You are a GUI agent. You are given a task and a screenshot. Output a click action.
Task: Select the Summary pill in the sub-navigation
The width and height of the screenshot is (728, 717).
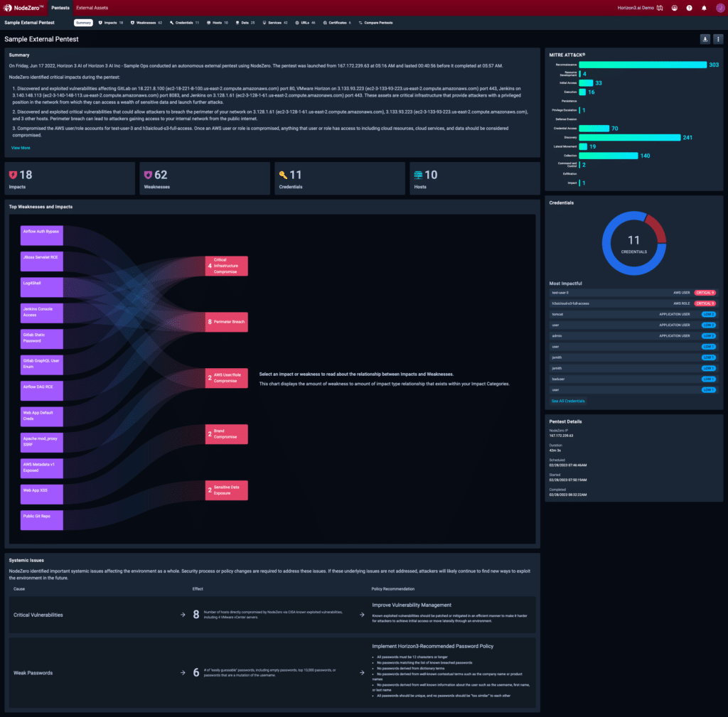tap(84, 22)
